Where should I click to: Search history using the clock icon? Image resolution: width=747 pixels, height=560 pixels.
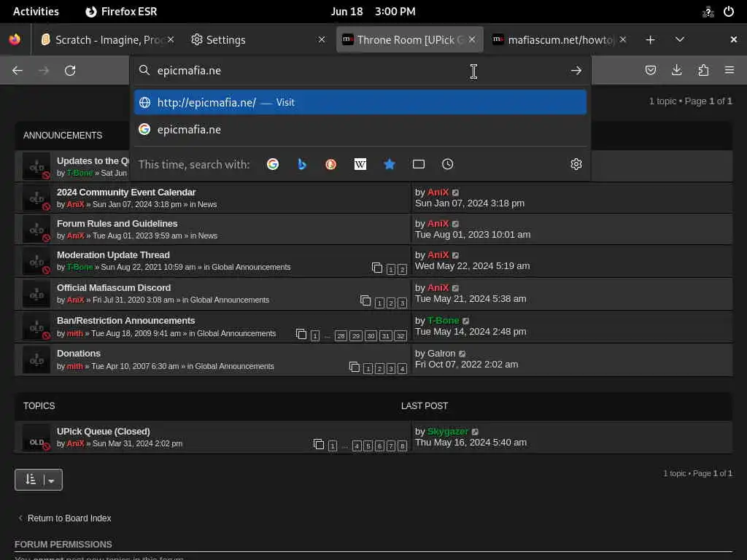pos(447,164)
